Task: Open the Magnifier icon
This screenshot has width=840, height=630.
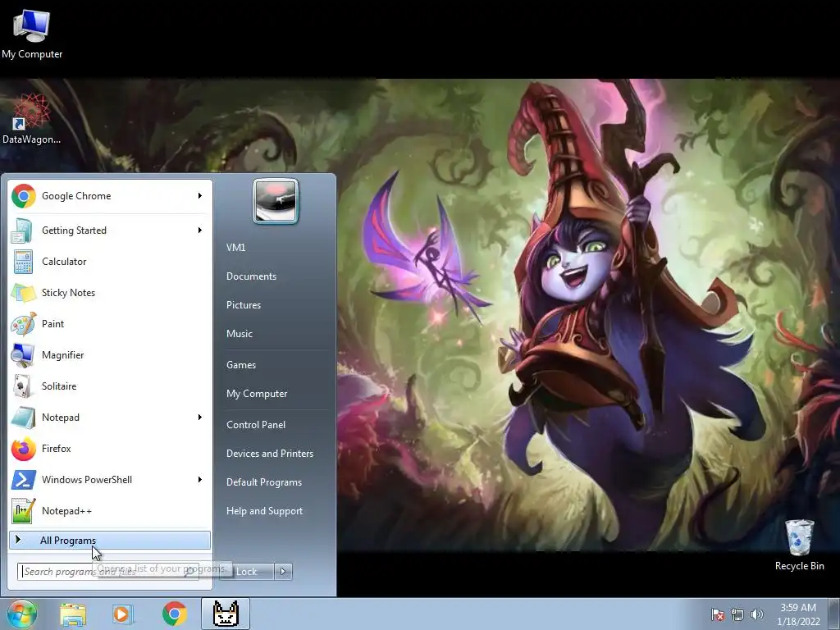Action: coord(23,355)
